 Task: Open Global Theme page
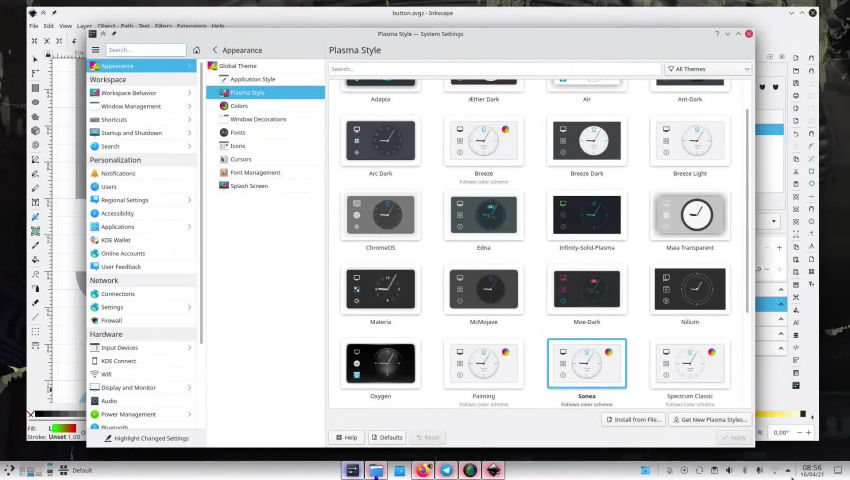tap(266, 66)
